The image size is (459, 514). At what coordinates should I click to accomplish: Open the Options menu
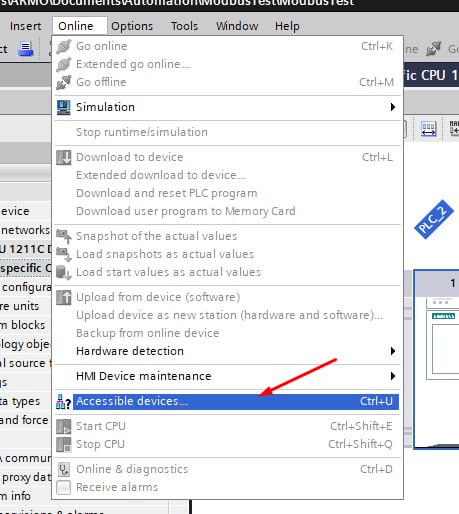132,26
